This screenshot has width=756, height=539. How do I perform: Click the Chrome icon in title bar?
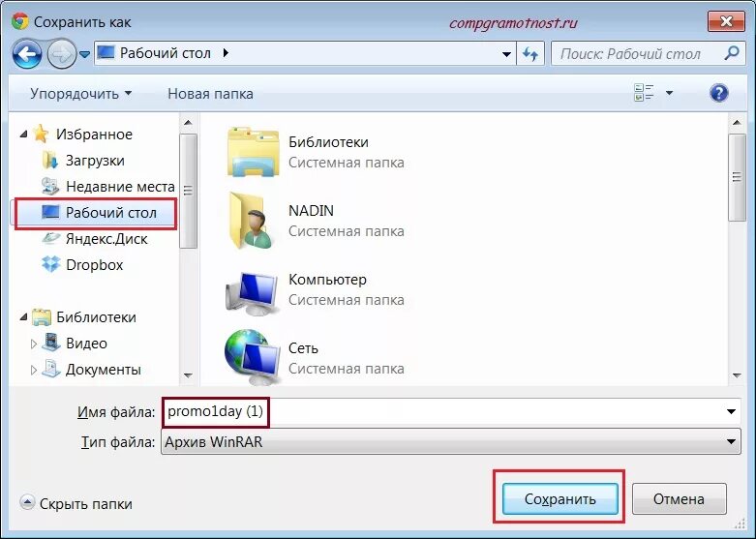click(20, 21)
